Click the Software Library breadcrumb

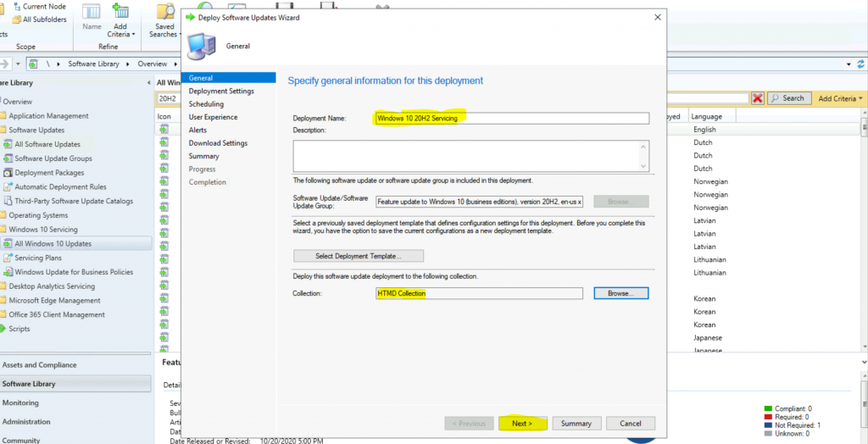click(93, 64)
